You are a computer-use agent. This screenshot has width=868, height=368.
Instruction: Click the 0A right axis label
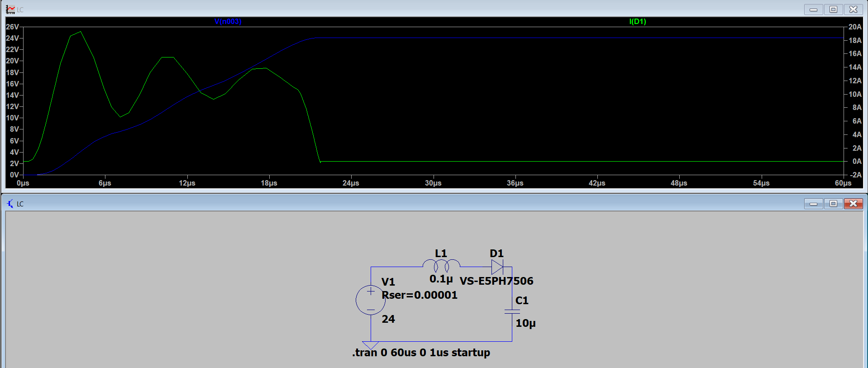pyautogui.click(x=857, y=161)
